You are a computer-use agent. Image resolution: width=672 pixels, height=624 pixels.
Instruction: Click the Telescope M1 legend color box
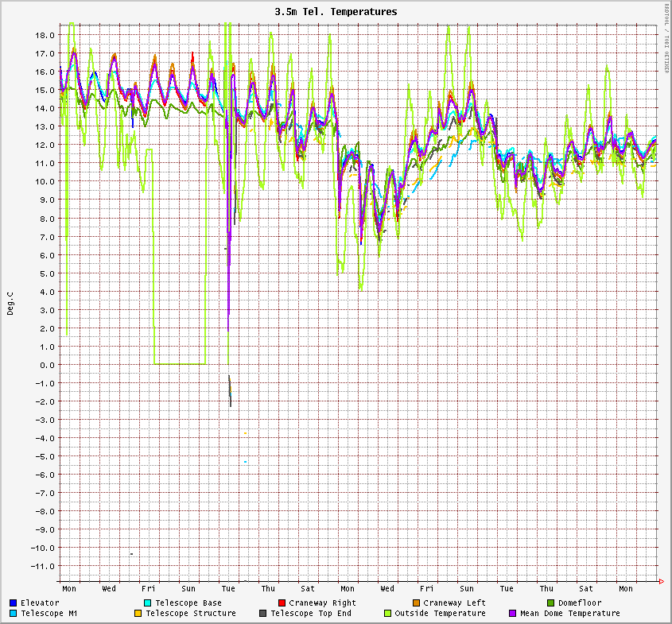14,614
